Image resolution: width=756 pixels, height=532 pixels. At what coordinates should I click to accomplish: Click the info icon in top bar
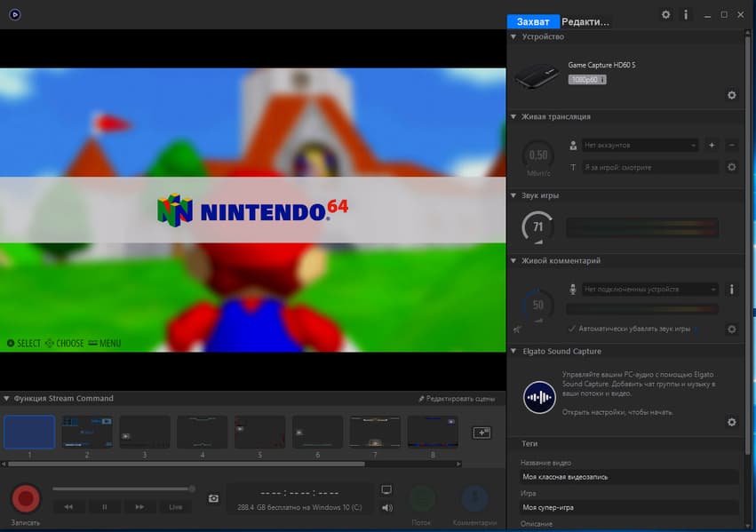[x=686, y=15]
